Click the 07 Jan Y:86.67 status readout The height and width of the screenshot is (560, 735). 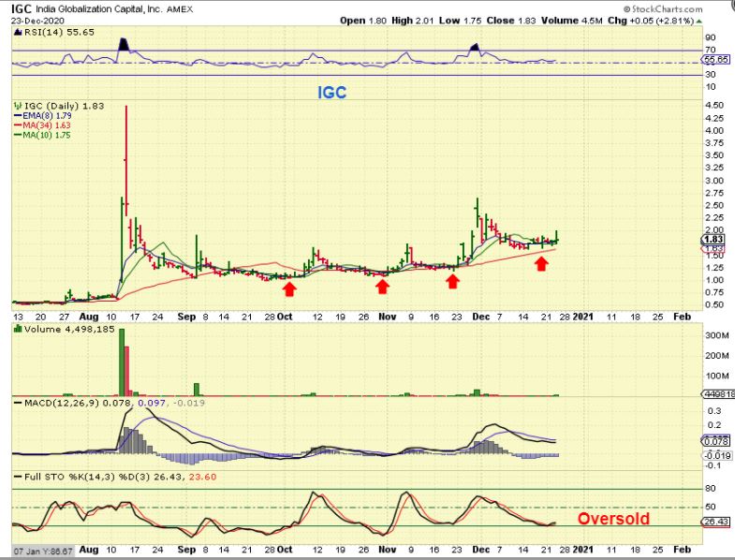[x=43, y=551]
